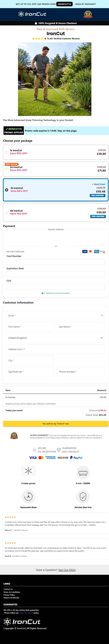Click the PayPal logo below checkout button

click(x=76, y=457)
